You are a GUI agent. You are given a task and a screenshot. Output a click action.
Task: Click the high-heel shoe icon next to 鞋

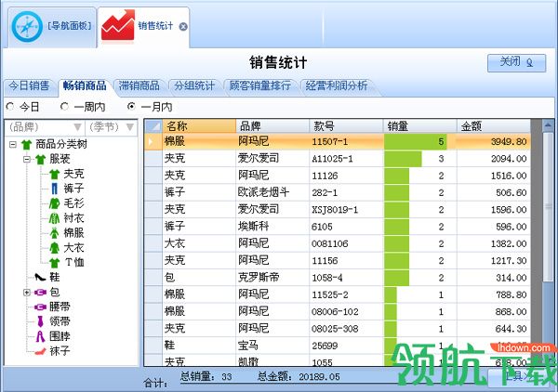[x=40, y=277]
